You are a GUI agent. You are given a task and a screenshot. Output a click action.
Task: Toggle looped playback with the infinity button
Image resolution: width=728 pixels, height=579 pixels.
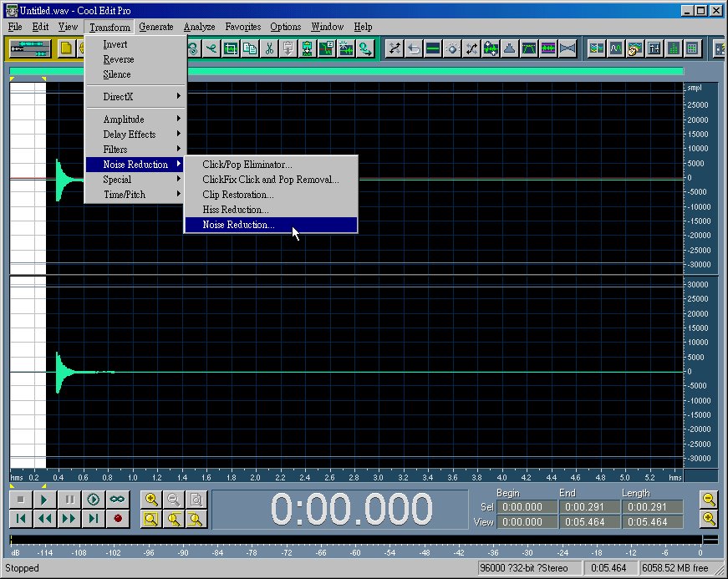coord(118,499)
